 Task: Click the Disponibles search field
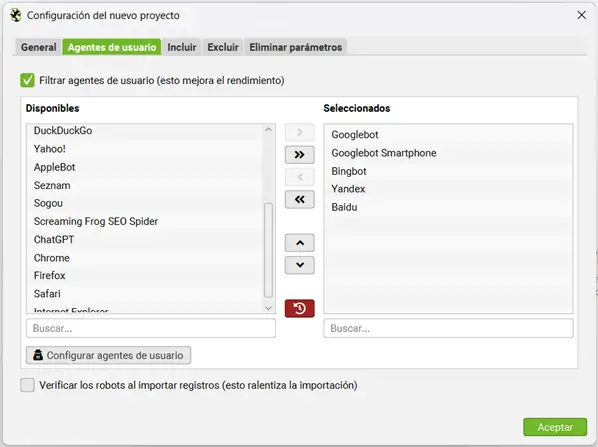click(x=151, y=328)
